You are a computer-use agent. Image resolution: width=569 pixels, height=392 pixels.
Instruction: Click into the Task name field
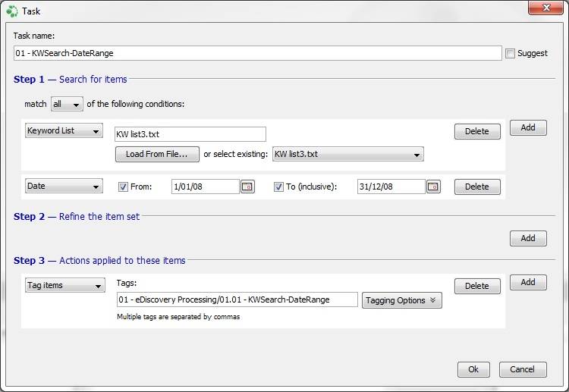pos(258,53)
